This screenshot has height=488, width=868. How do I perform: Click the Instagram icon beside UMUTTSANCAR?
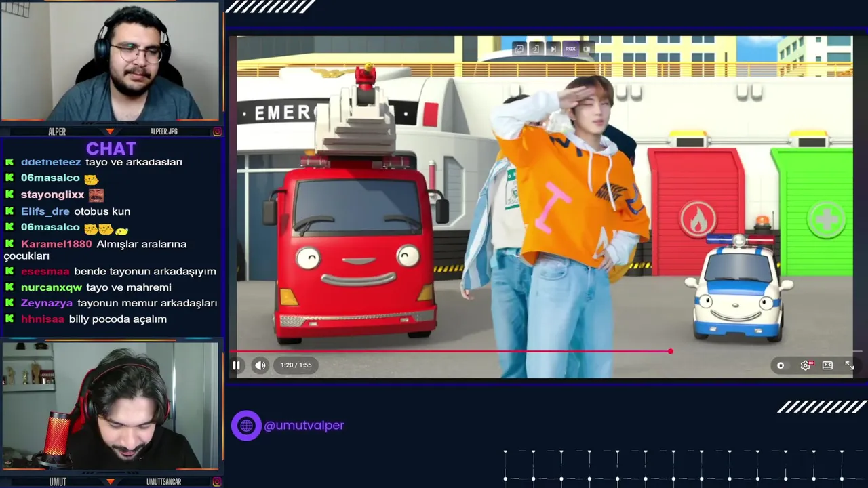click(x=217, y=482)
